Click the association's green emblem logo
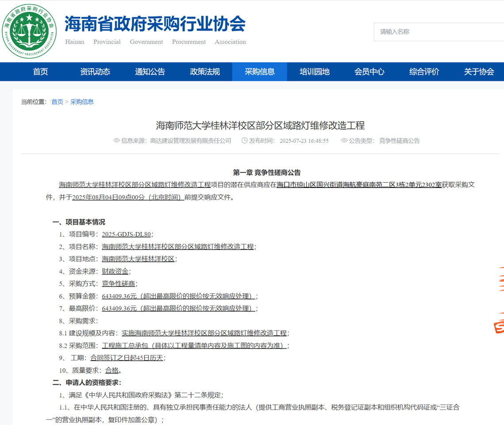The image size is (504, 425). (x=29, y=31)
